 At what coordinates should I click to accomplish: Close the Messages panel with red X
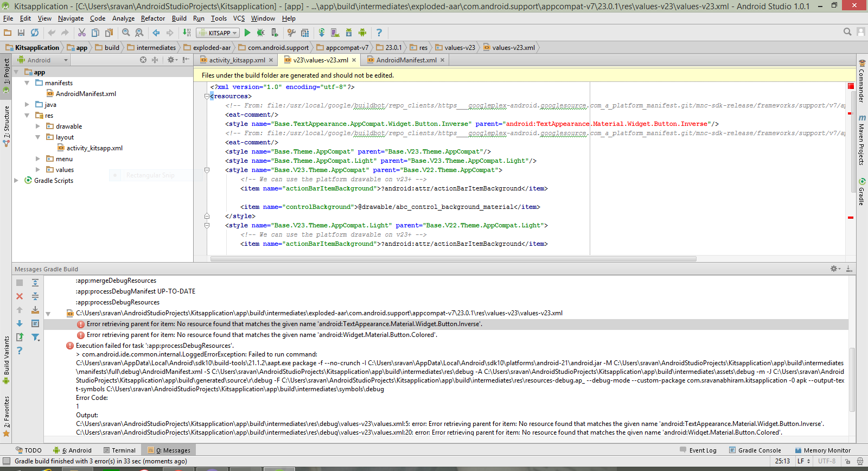(x=20, y=296)
